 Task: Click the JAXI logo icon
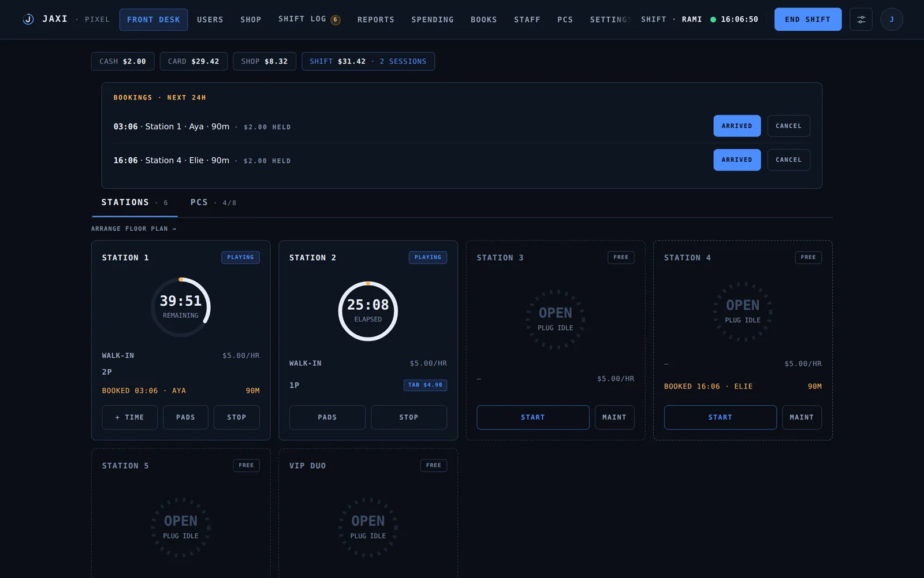tap(28, 19)
